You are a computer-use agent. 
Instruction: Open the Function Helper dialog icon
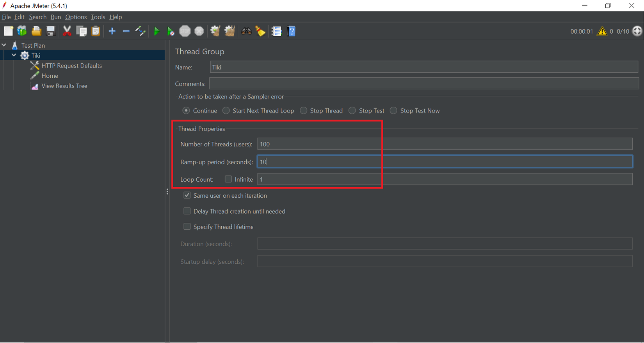(x=277, y=31)
